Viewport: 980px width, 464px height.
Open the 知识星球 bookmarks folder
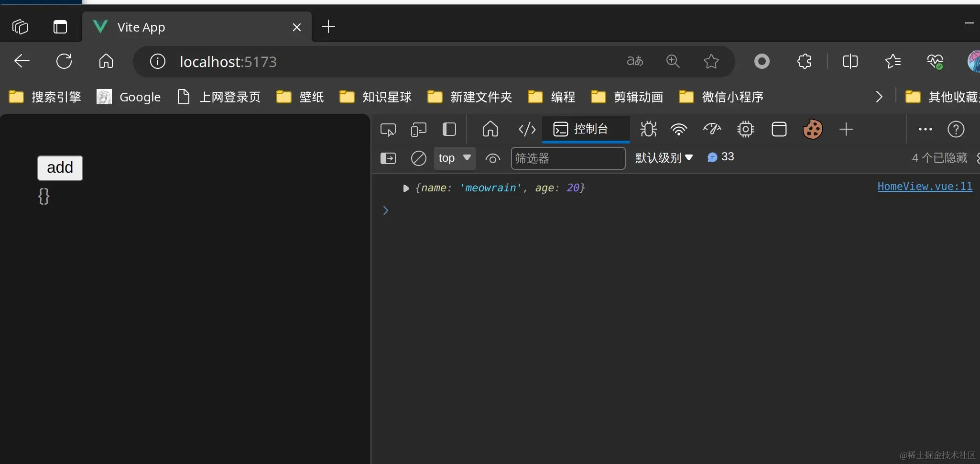pyautogui.click(x=376, y=97)
